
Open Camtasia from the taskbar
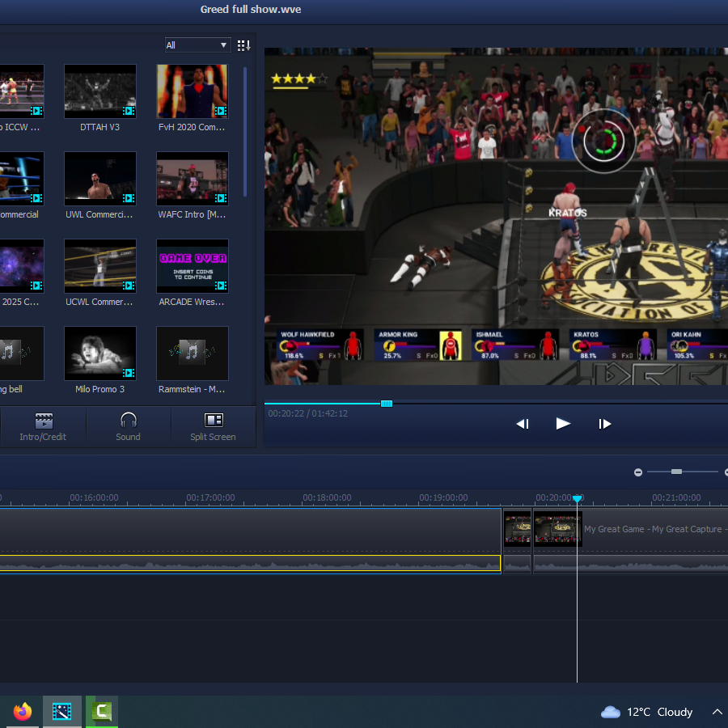click(102, 711)
